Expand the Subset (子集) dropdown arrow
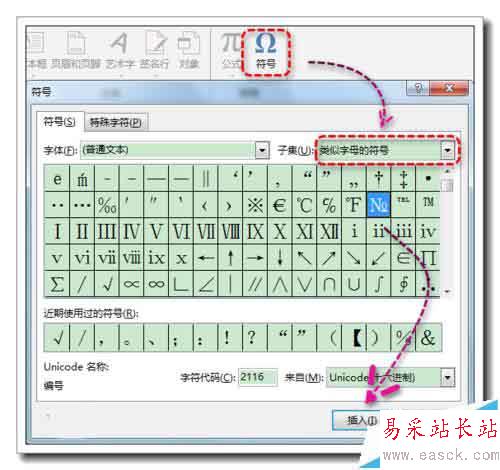Viewport: 500px width, 470px height. 447,150
